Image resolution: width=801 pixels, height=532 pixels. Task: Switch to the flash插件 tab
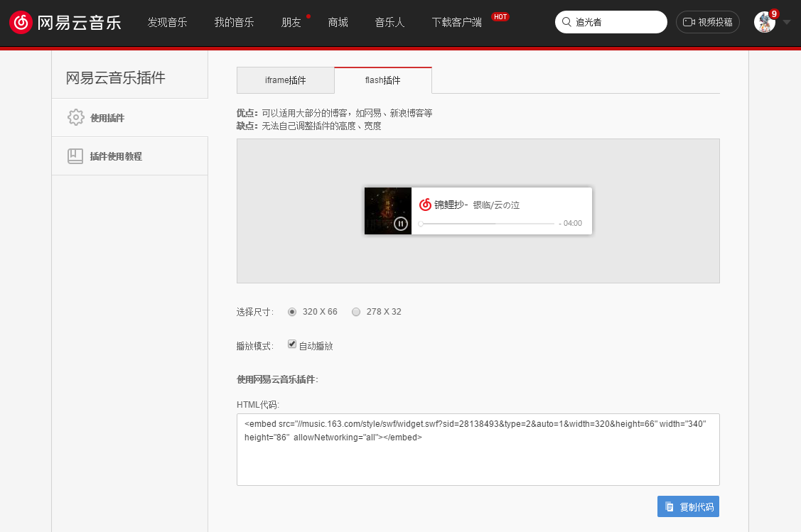(382, 80)
